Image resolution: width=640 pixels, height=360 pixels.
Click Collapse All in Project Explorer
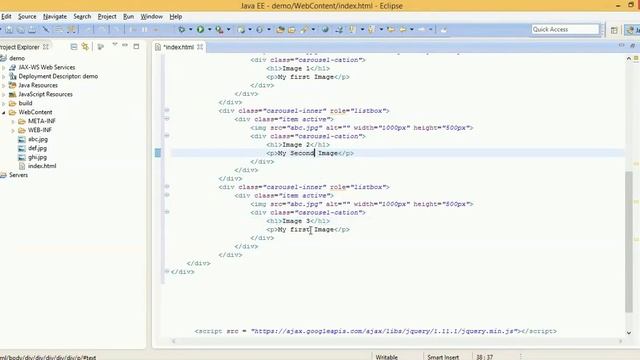[x=74, y=47]
